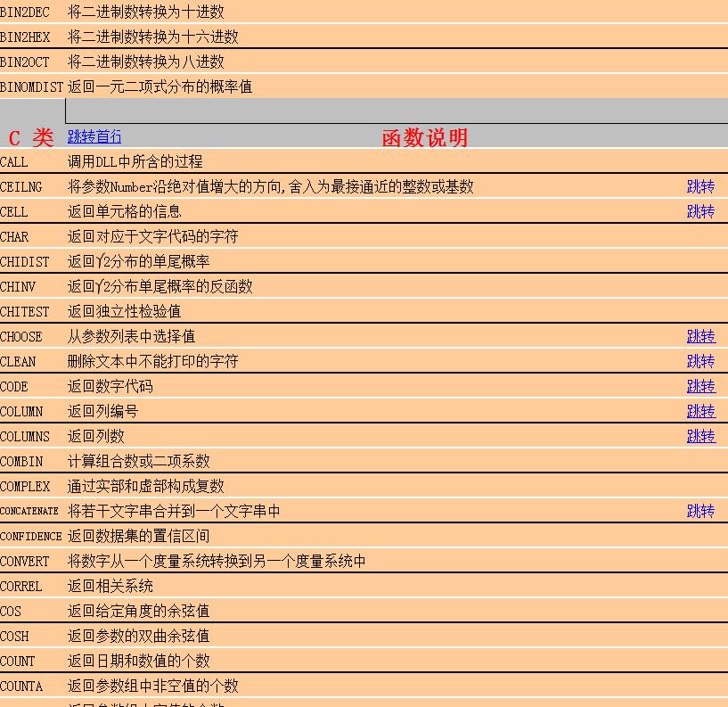Click the 跳转 link for COLUMN

700,411
